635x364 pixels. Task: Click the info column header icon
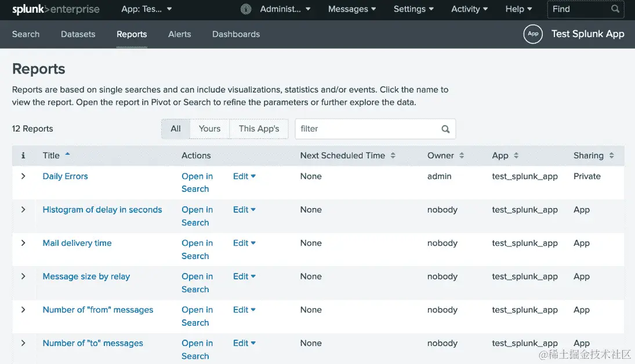click(x=23, y=155)
